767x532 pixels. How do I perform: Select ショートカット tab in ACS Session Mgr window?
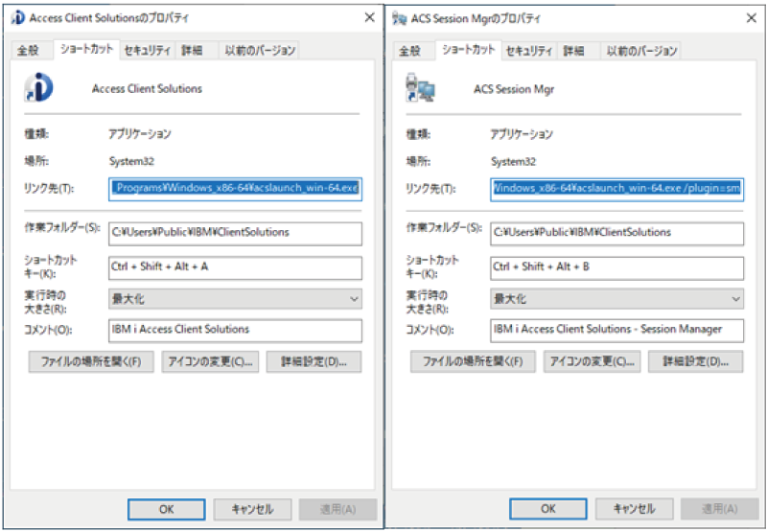469,50
